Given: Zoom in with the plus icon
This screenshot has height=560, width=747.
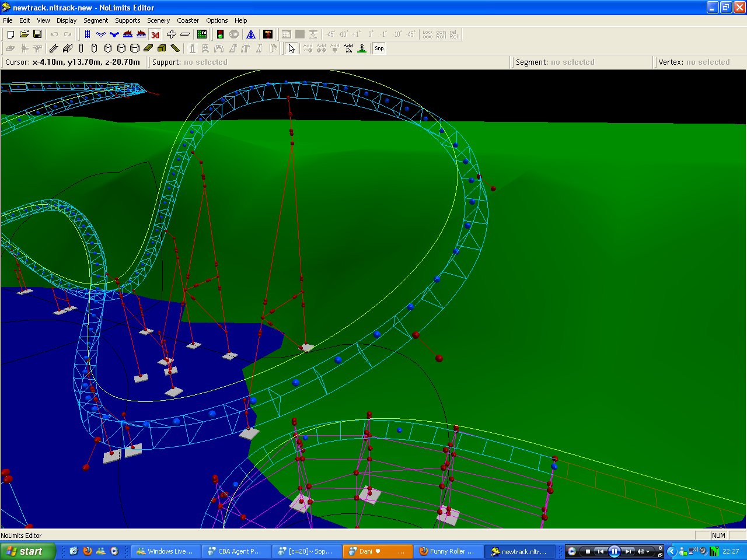Looking at the screenshot, I should coord(172,34).
